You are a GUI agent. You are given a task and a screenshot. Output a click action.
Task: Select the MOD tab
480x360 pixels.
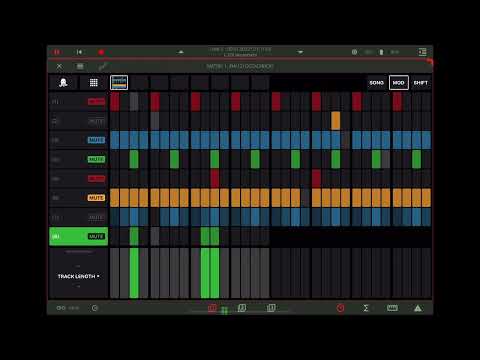[399, 83]
